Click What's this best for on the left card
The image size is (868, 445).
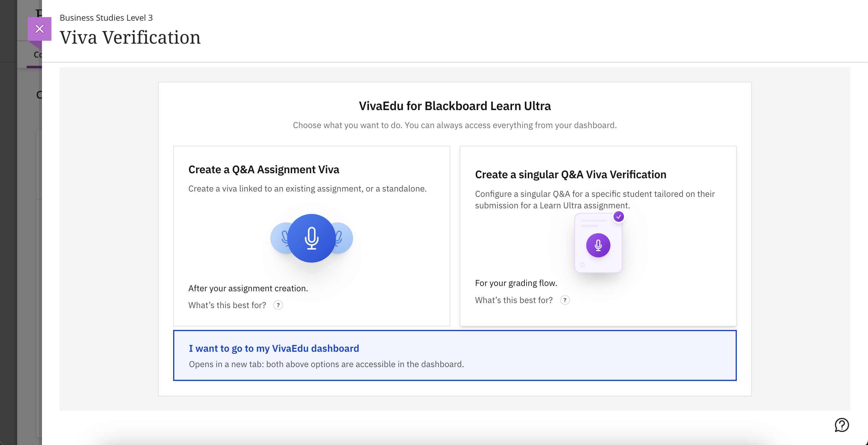[x=227, y=305]
